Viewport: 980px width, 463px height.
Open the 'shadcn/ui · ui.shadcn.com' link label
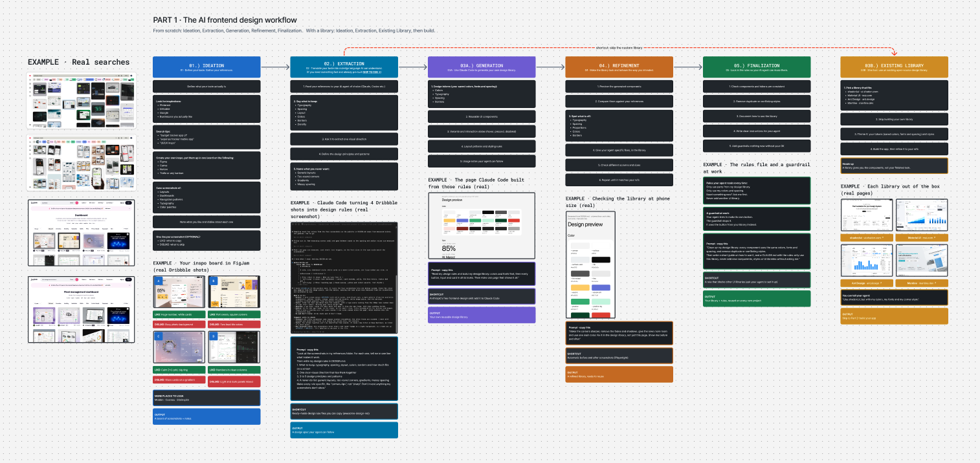[866, 237]
